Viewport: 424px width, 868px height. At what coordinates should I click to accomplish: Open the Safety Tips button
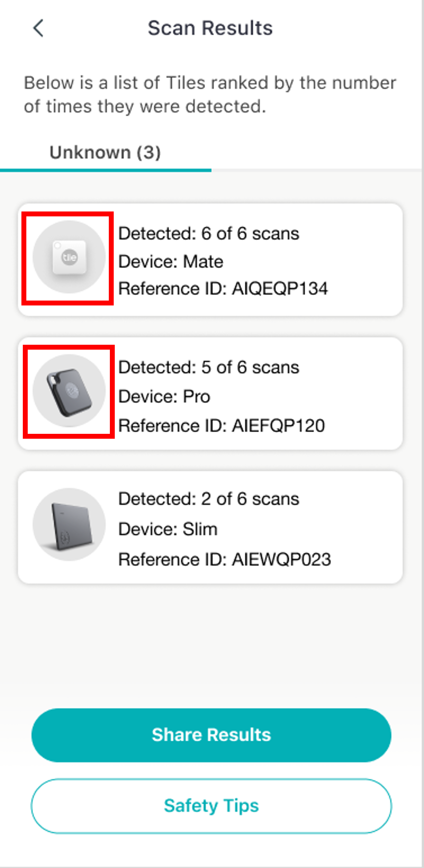(211, 806)
